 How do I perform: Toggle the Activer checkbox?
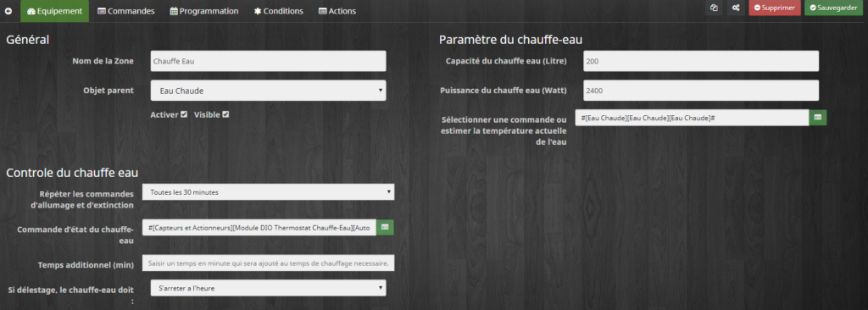point(184,114)
